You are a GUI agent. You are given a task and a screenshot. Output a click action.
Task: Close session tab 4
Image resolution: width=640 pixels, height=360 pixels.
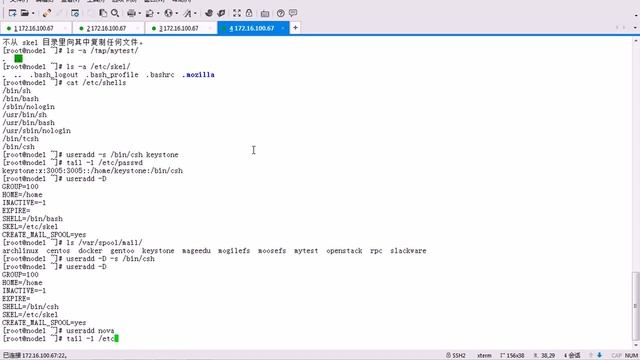pyautogui.click(x=283, y=28)
